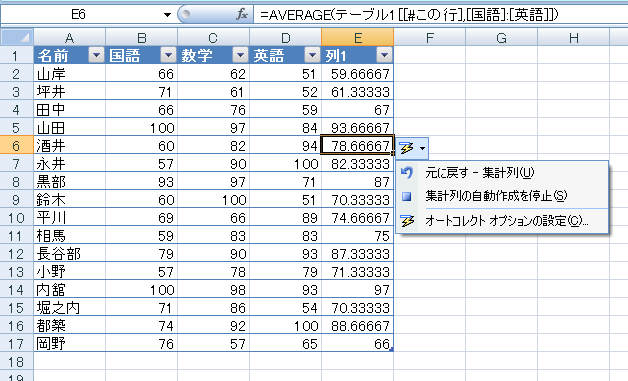Click the cell containing 平川
The width and height of the screenshot is (628, 381).
tap(70, 218)
